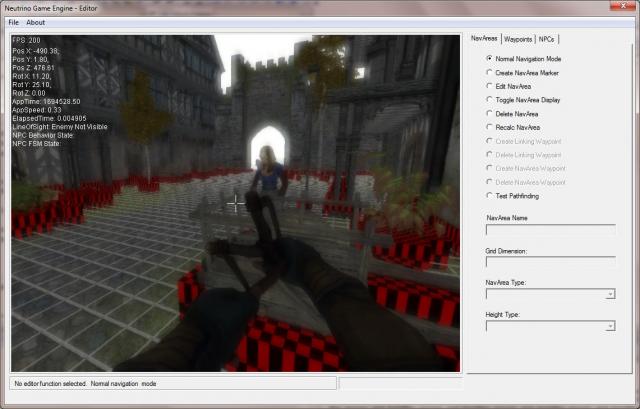
Task: Open the File menu
Action: tap(14, 22)
